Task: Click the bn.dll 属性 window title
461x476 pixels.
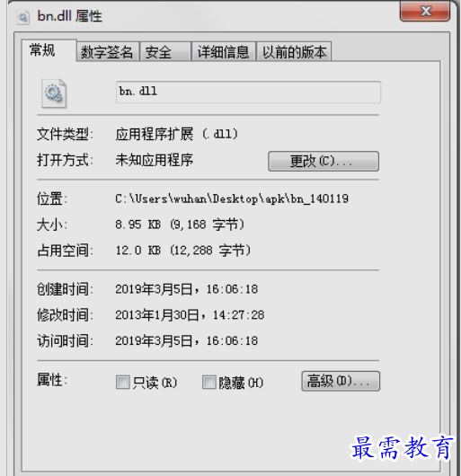Action: (69, 16)
